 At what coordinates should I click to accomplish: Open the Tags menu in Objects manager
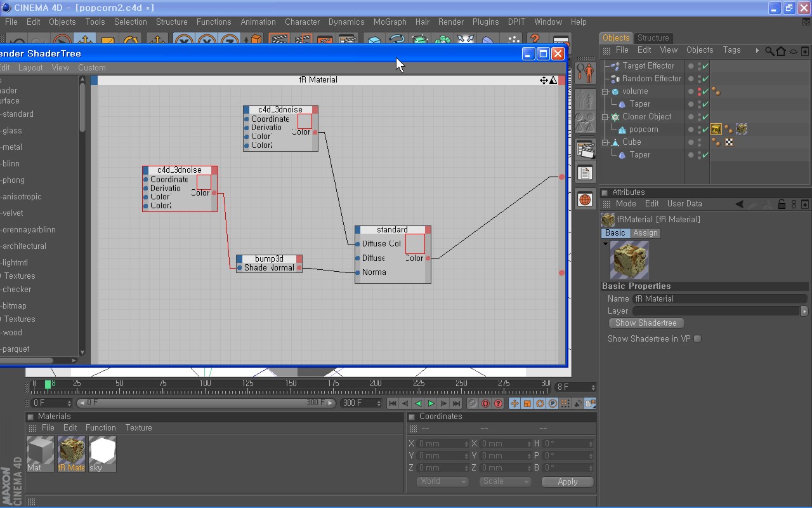(x=731, y=50)
